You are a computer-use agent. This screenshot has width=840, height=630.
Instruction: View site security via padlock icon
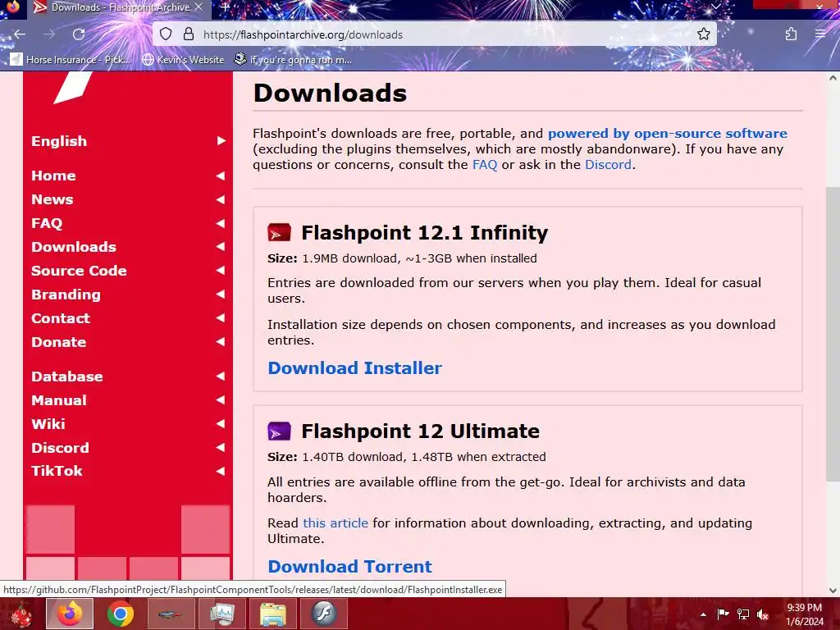(x=189, y=34)
